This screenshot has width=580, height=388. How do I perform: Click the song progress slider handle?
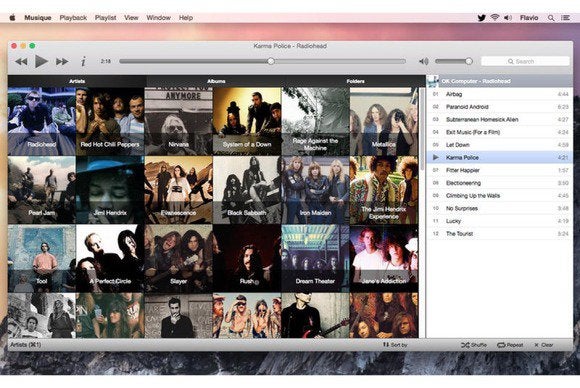tap(271, 61)
